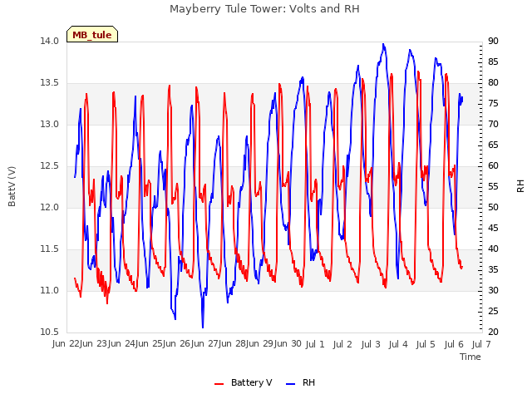532x399 pixels.
Task: Click the Jul 4 date label
Action: point(398,344)
